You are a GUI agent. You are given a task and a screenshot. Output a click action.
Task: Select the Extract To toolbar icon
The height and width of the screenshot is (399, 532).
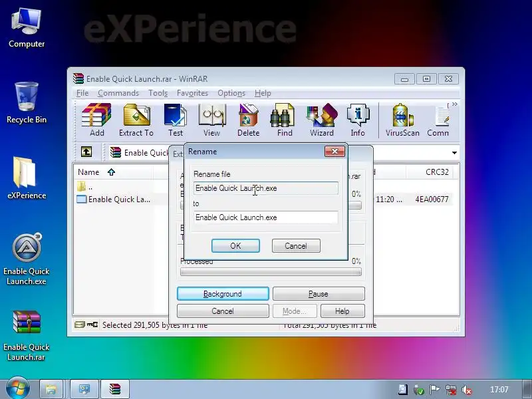136,120
